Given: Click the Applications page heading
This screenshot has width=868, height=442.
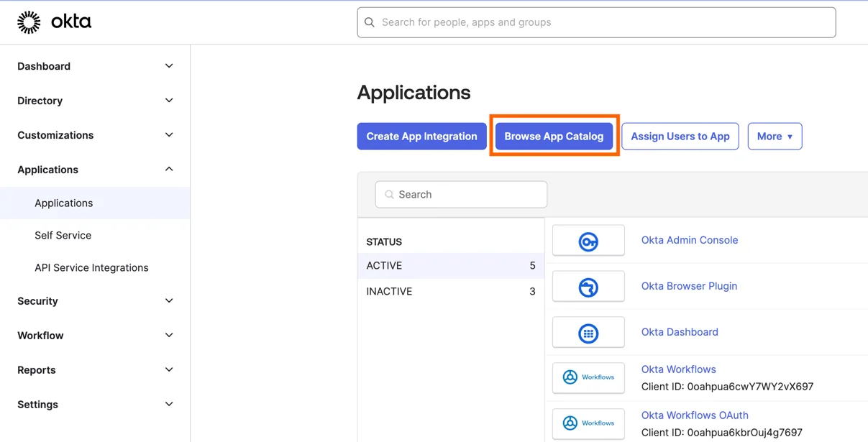Looking at the screenshot, I should [414, 93].
